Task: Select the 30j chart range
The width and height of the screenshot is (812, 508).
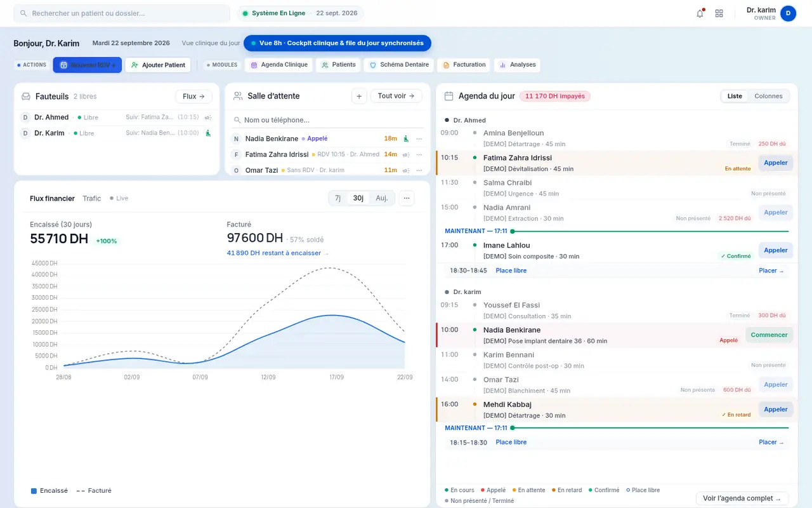Action: (358, 198)
